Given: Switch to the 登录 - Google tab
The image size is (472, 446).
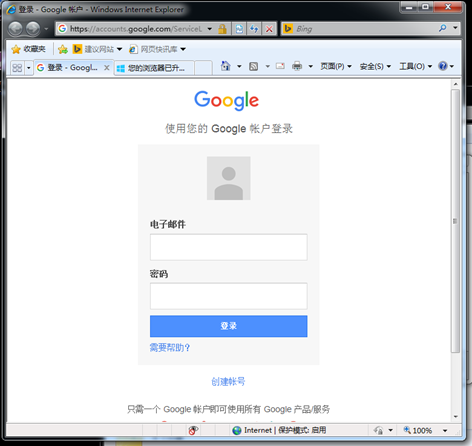Looking at the screenshot, I should 68,68.
